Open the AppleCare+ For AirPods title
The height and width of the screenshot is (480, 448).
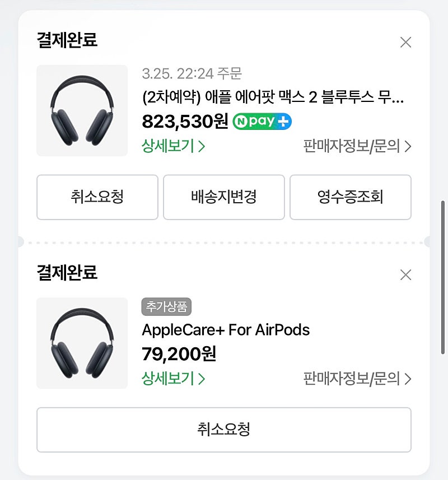click(226, 330)
